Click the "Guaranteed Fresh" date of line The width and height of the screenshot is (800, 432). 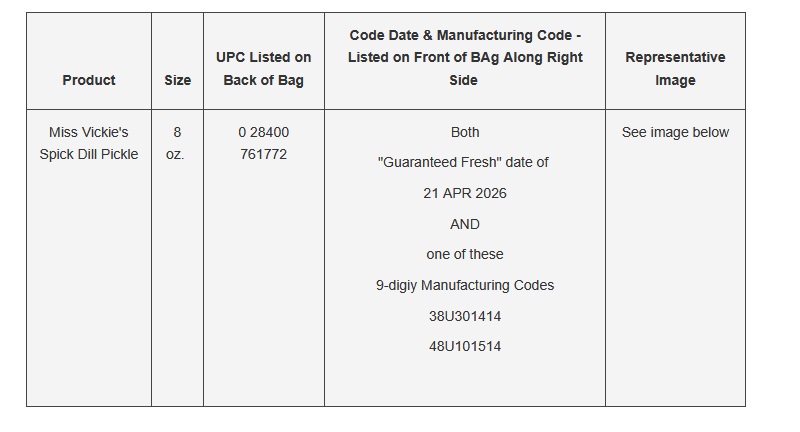click(x=465, y=162)
